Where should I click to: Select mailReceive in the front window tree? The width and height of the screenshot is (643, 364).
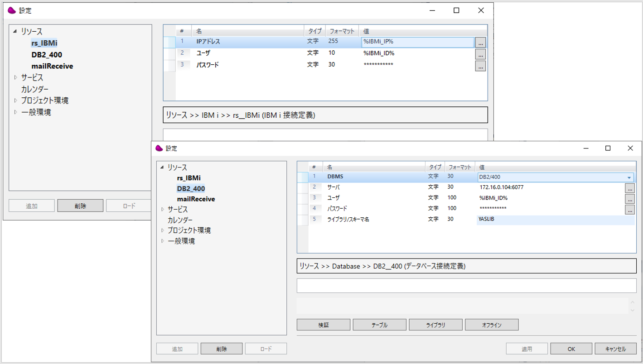click(196, 199)
